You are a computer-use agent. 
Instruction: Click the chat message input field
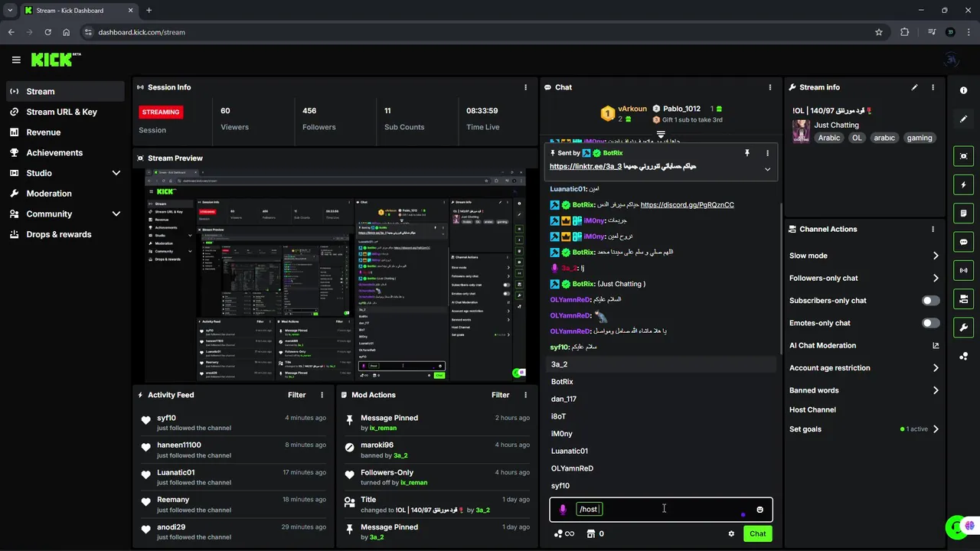[x=661, y=510]
